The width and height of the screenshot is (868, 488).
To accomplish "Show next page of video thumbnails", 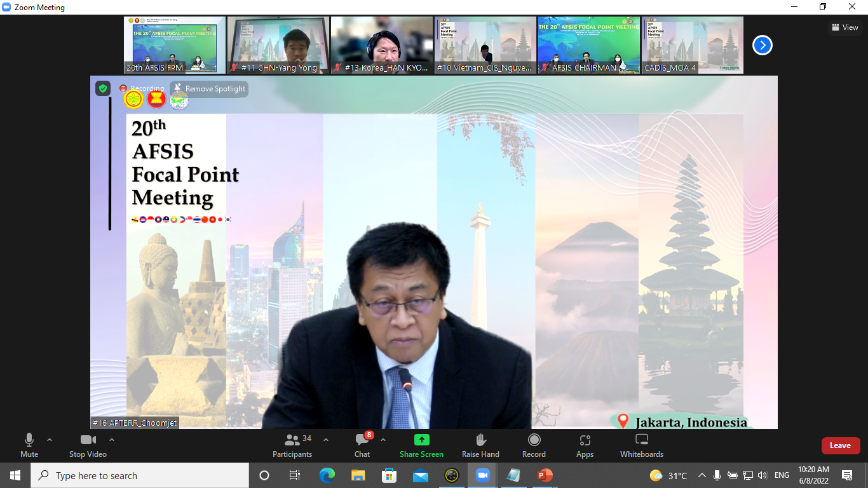I will (762, 45).
